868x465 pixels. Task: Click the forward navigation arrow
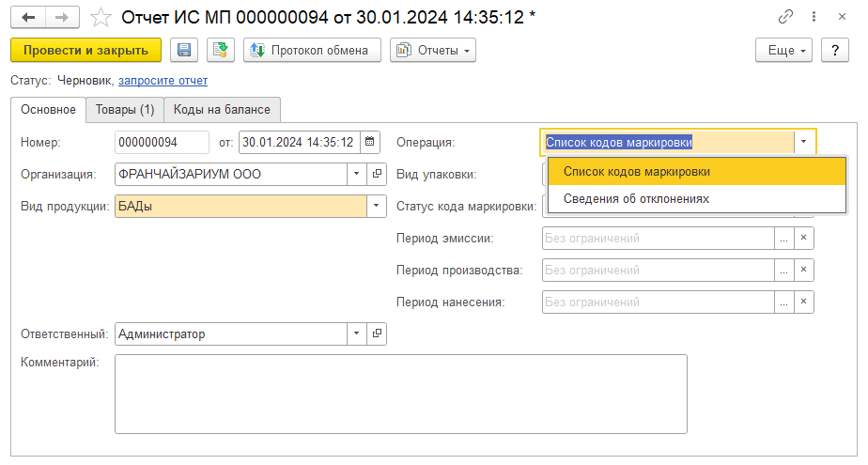coord(62,18)
